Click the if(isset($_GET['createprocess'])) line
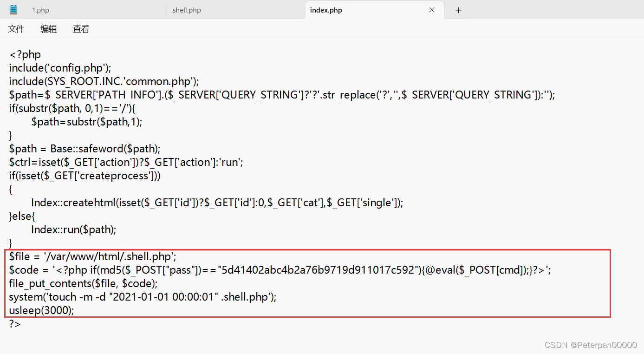Screen dimensions: 644x354 85,176
